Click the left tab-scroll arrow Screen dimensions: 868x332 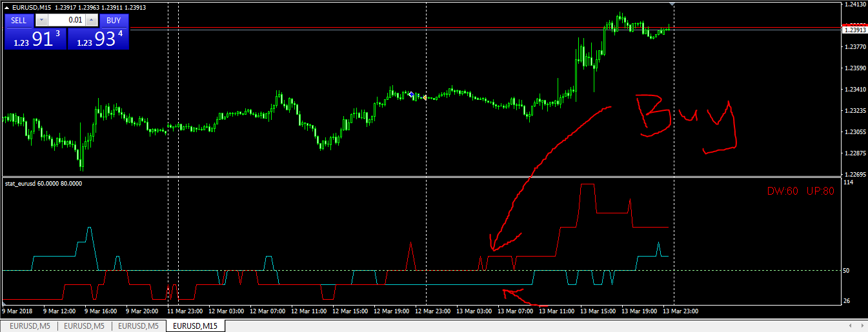point(850,326)
